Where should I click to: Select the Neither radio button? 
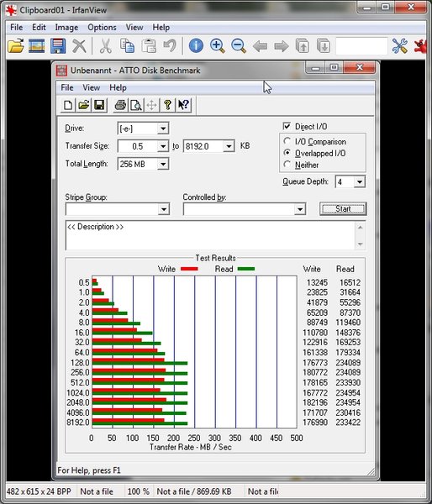(287, 165)
